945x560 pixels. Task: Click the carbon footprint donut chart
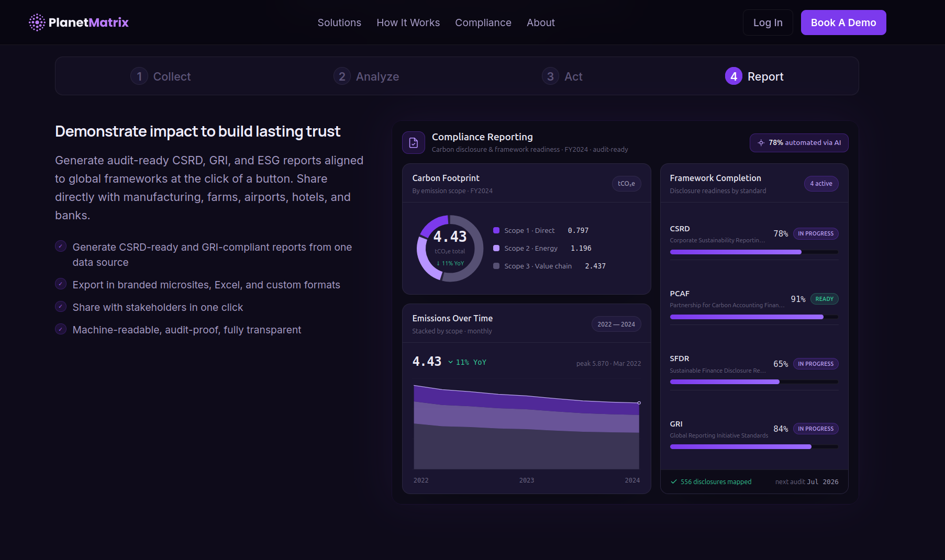[x=450, y=249]
